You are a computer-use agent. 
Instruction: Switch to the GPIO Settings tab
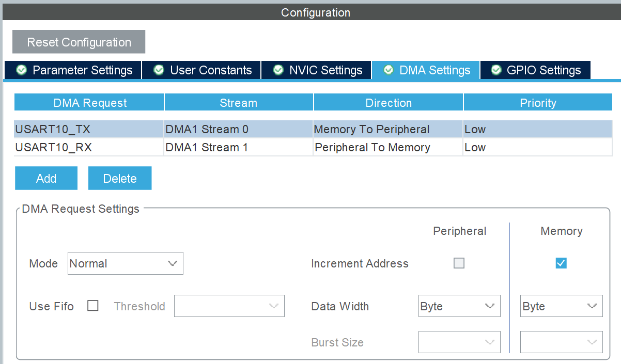[x=535, y=70]
